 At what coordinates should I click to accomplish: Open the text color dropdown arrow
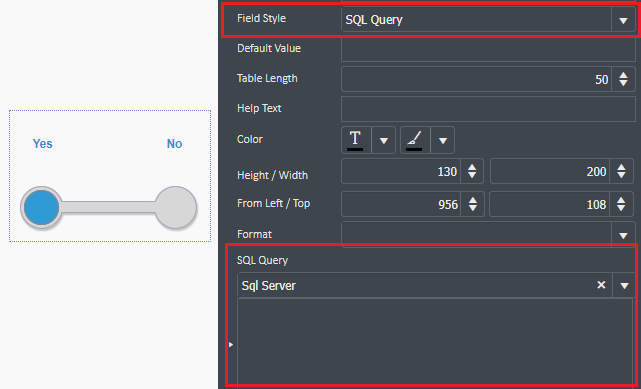[383, 141]
